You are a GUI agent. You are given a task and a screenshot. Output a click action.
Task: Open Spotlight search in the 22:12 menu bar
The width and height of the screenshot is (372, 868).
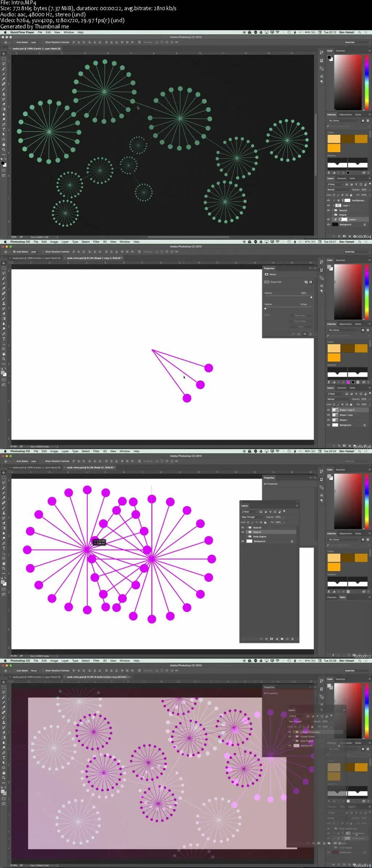point(360,32)
